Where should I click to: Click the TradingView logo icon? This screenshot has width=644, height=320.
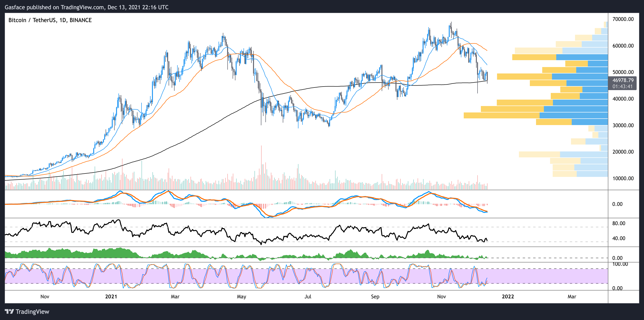coord(9,311)
